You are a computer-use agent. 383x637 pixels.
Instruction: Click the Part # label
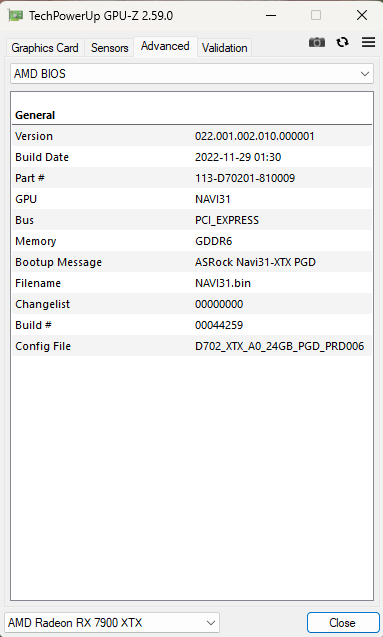point(30,178)
